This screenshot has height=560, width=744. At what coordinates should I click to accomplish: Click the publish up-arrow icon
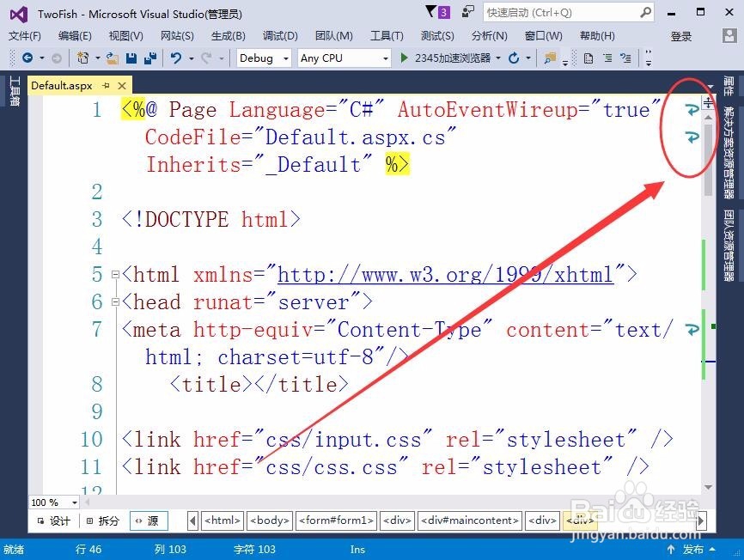(670, 550)
